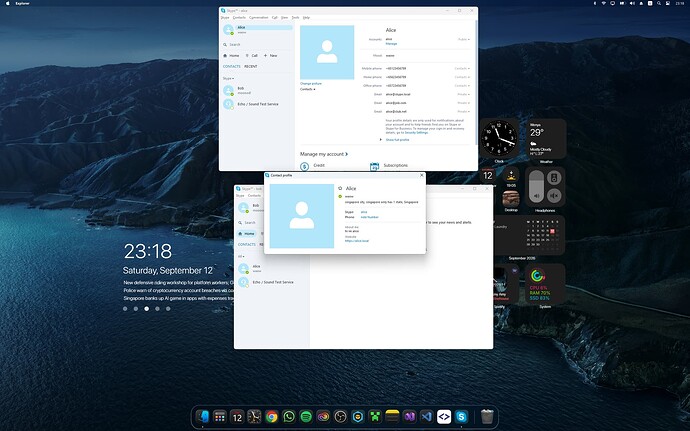Viewport: 690px width, 431px height.
Task: Open visibility dropdown for Mobile phone row
Action: [x=462, y=68]
